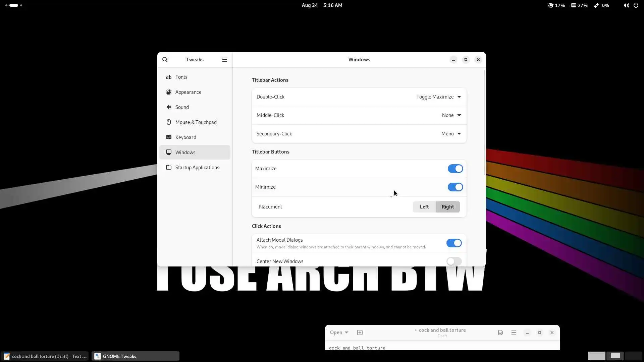The width and height of the screenshot is (644, 362).
Task: Disable the Maximize titlebar button toggle
Action: point(455,169)
